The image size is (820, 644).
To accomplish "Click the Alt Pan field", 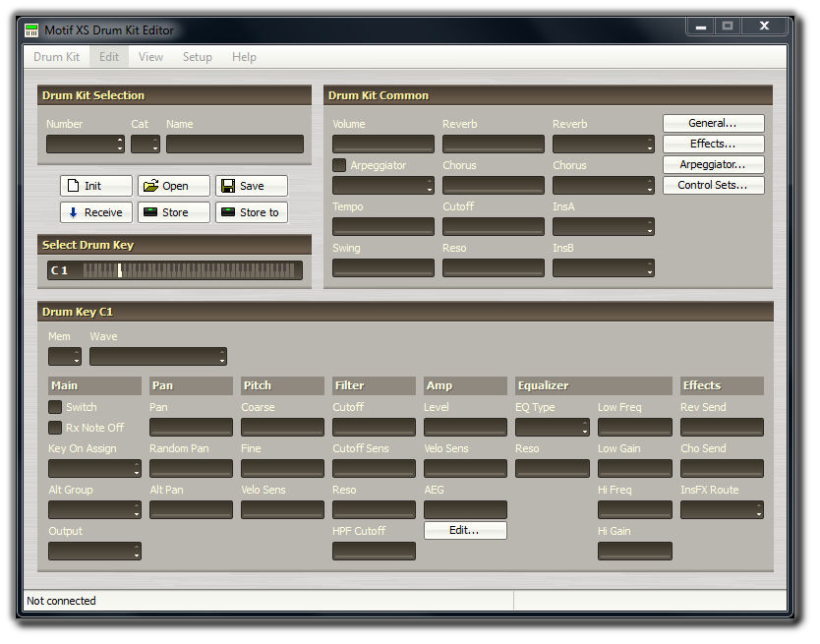I will (191, 509).
